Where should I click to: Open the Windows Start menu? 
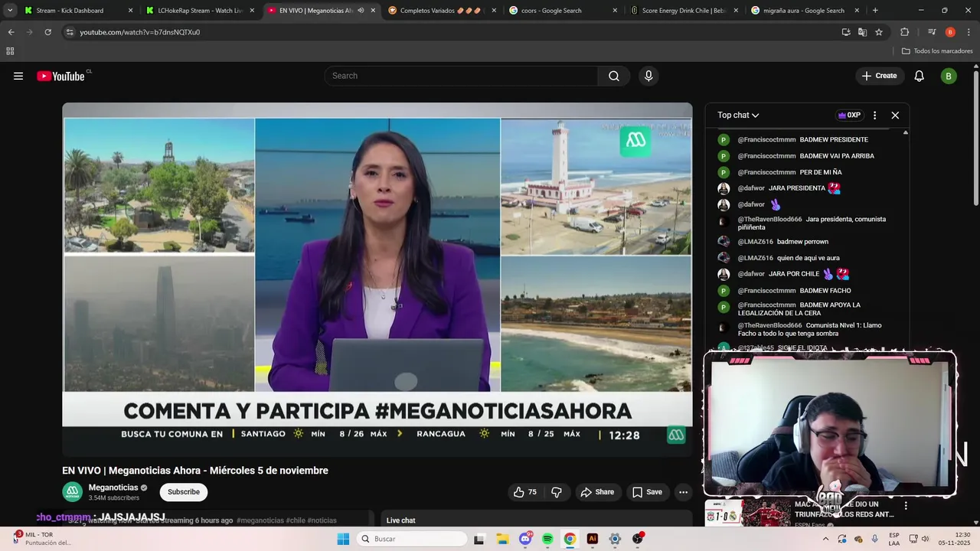click(342, 539)
